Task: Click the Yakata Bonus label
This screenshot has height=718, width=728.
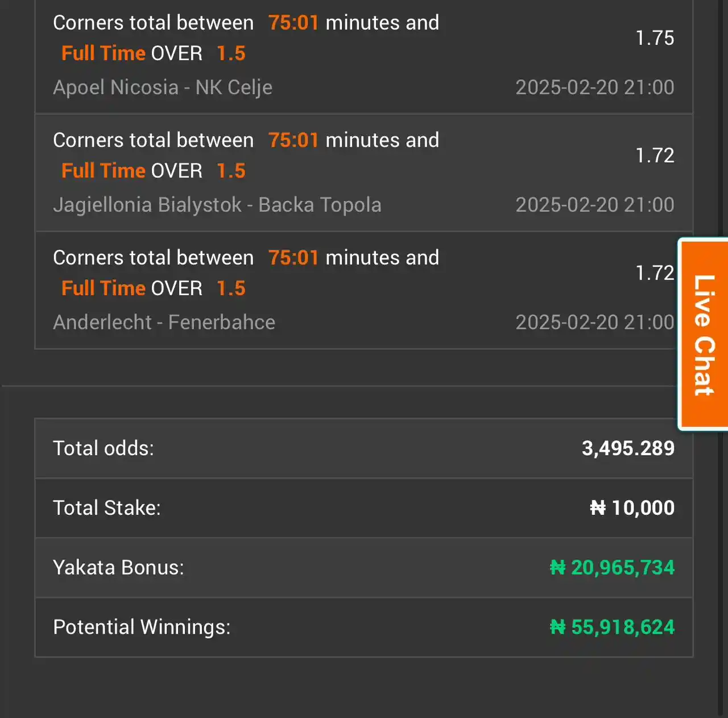Action: pyautogui.click(x=118, y=568)
